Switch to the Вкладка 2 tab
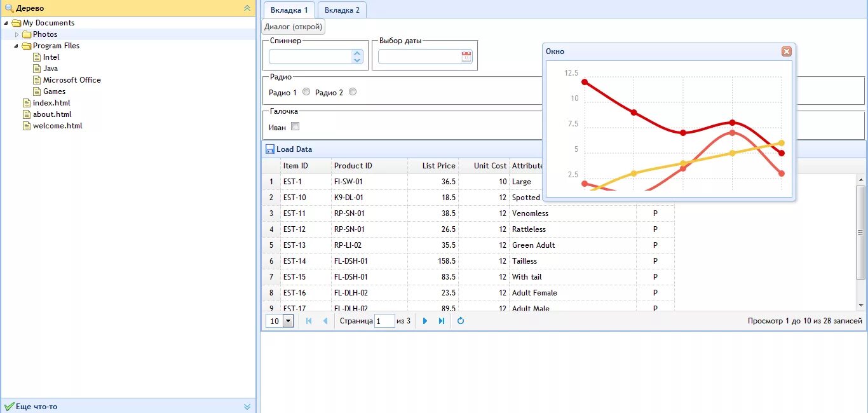The height and width of the screenshot is (413, 868). (342, 10)
